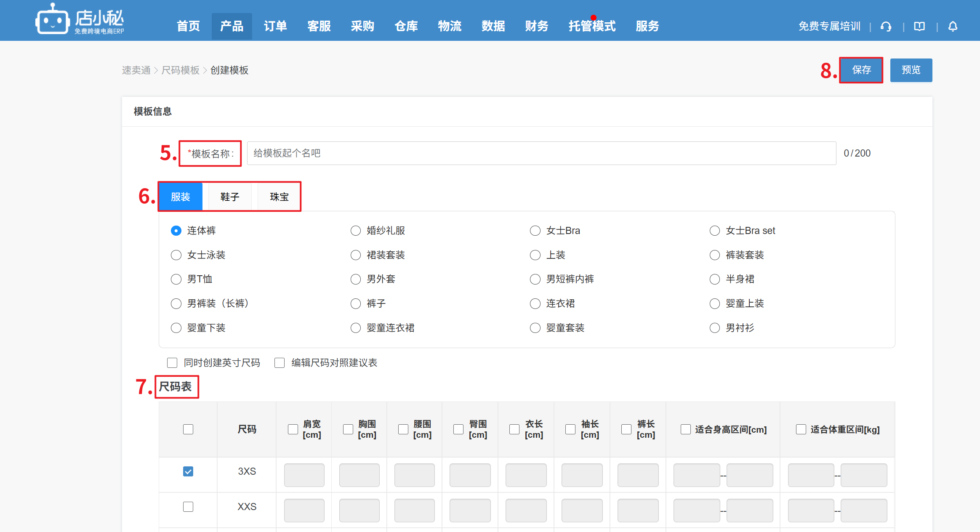Click the 模板名称 input field
980x532 pixels.
541,153
